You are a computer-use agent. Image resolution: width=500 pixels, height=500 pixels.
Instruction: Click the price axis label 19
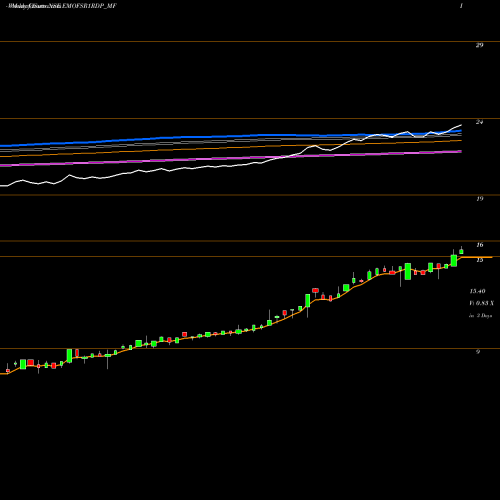479,199
